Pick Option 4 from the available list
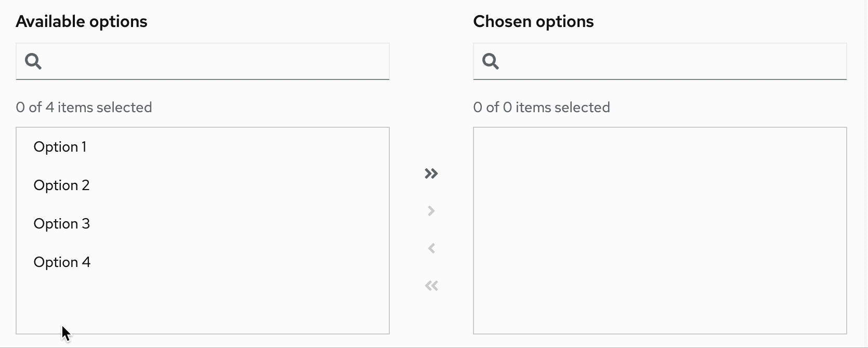This screenshot has width=868, height=348. pyautogui.click(x=62, y=262)
